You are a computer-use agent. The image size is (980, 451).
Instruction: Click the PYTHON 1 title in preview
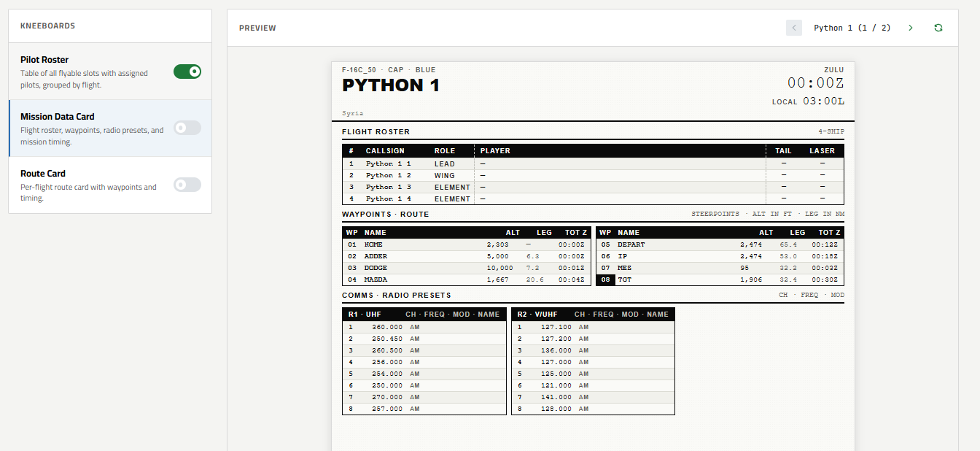tap(391, 85)
